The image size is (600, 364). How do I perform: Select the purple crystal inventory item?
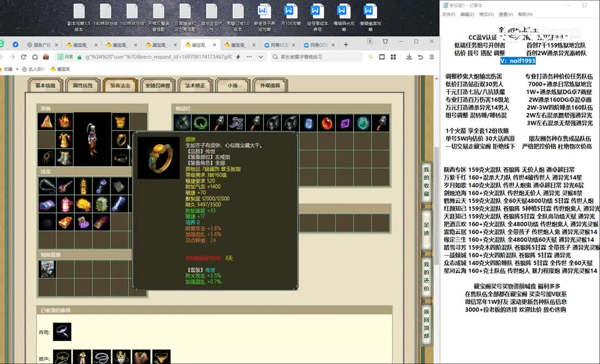coord(345,123)
